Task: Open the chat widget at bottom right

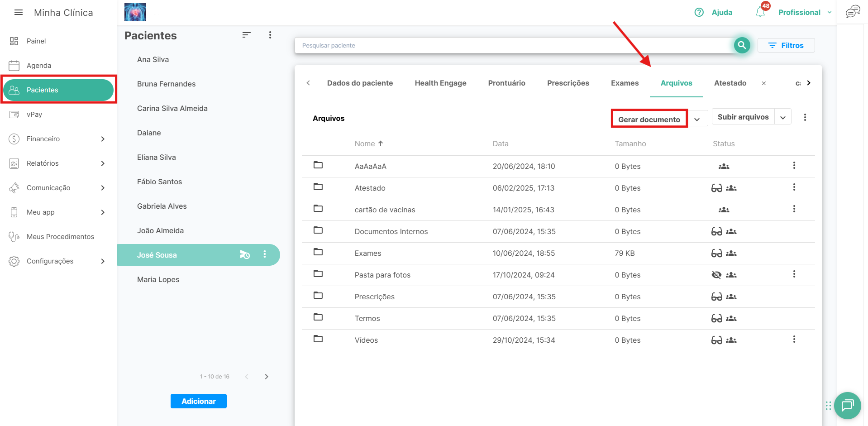Action: pos(847,405)
